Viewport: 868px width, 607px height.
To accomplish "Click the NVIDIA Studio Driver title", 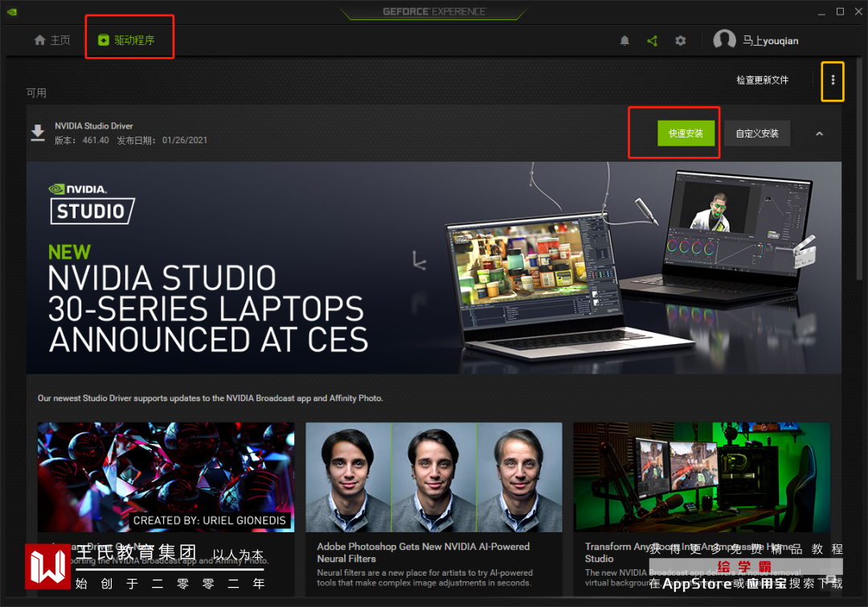I will pos(93,126).
